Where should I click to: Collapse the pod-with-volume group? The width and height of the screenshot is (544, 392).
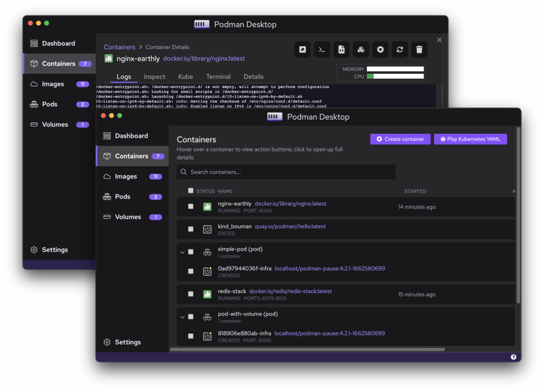pos(183,317)
